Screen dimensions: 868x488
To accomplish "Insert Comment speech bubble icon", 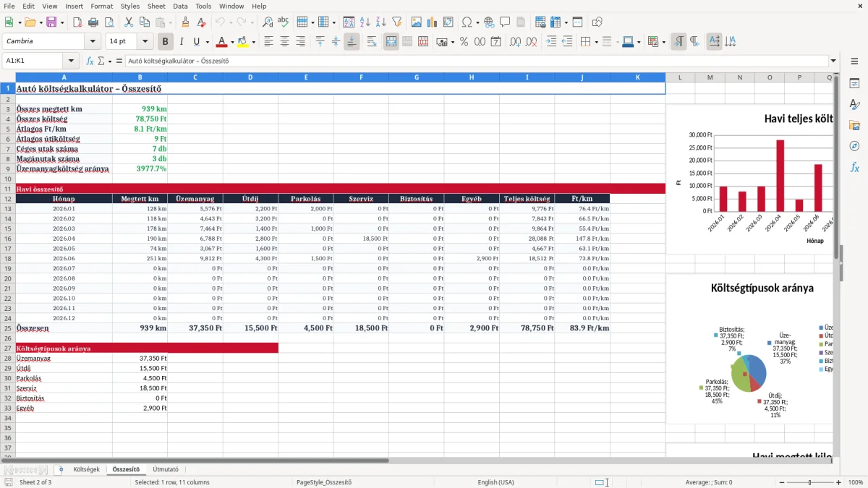I will point(505,22).
